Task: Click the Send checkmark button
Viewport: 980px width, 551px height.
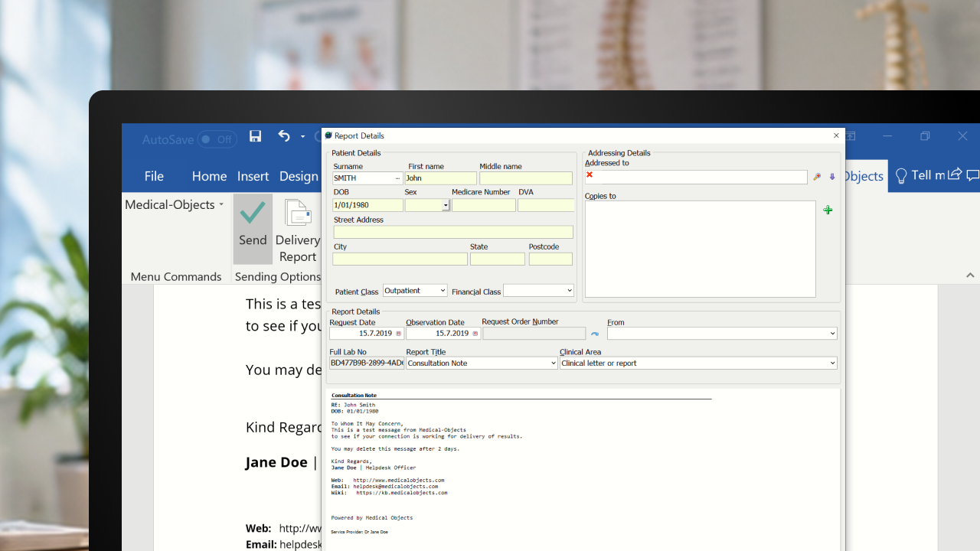Action: point(253,229)
